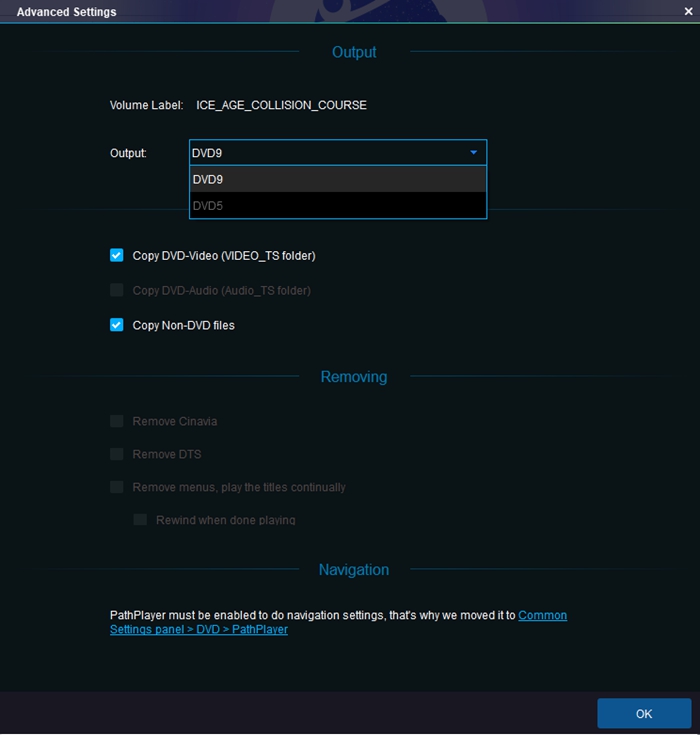Uncheck Copy DVD-Video (VIDEO_TS folder)
The width and height of the screenshot is (700, 735).
pos(117,255)
